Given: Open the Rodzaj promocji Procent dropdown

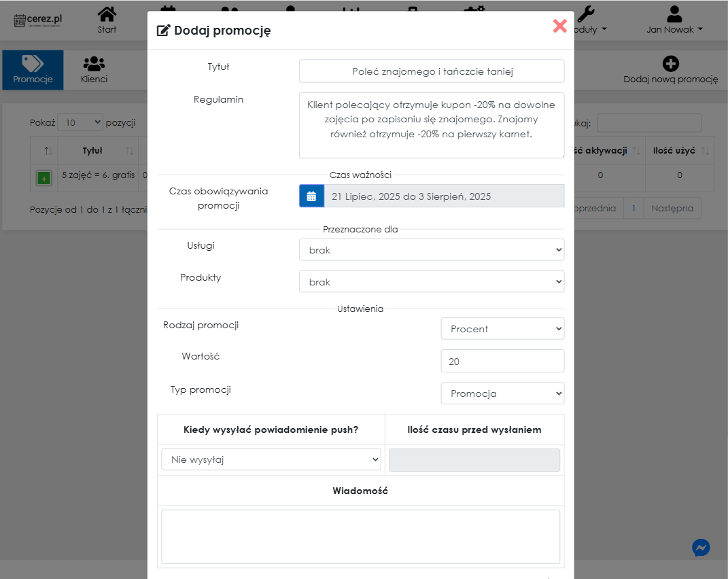Looking at the screenshot, I should (502, 329).
